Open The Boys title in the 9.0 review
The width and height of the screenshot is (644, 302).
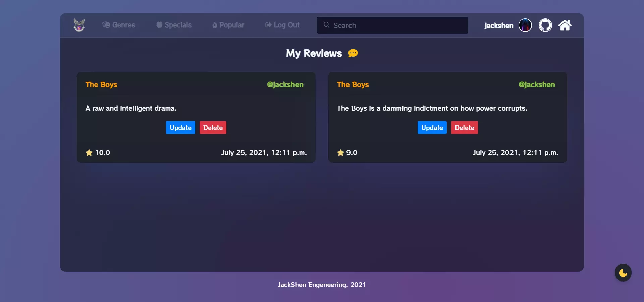coord(353,85)
